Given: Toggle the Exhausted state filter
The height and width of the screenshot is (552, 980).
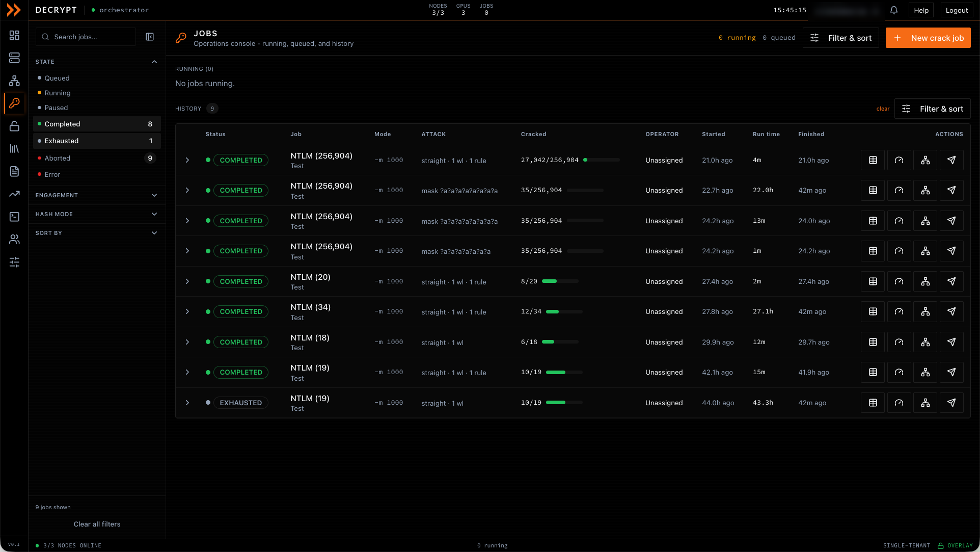Looking at the screenshot, I should [97, 141].
